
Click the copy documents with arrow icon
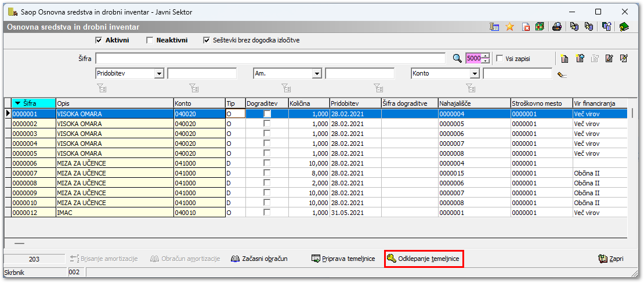pyautogui.click(x=607, y=27)
